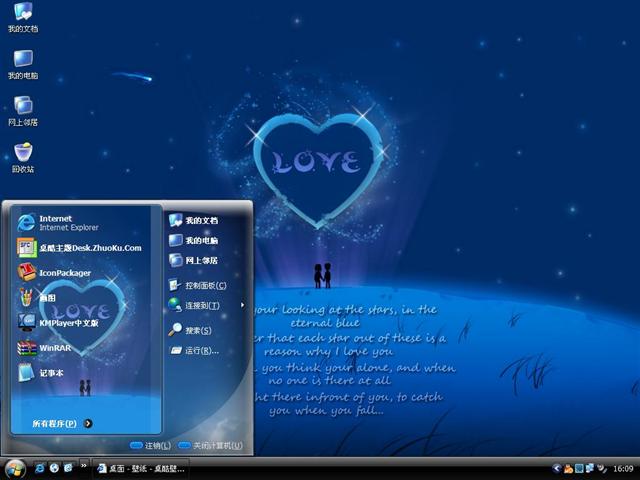Screen dimensions: 640x480
Task: Expand hidden system tray icons arrow
Action: coord(557,468)
